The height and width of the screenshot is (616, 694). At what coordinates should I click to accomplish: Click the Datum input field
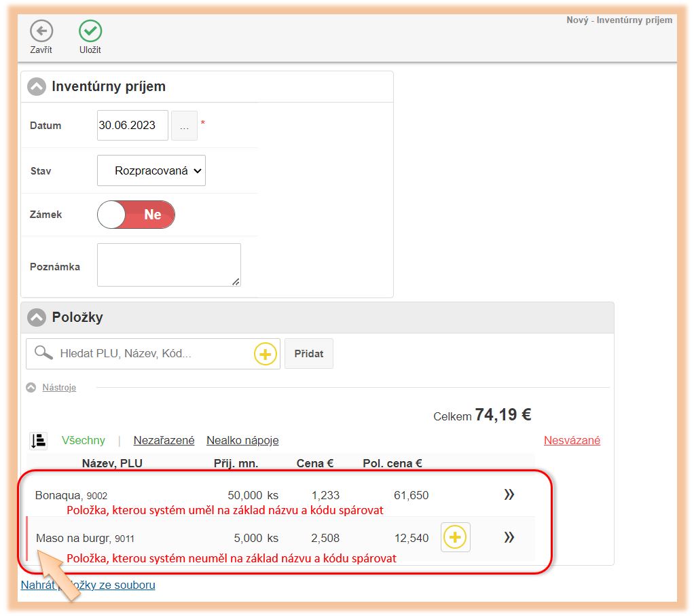[x=132, y=126]
